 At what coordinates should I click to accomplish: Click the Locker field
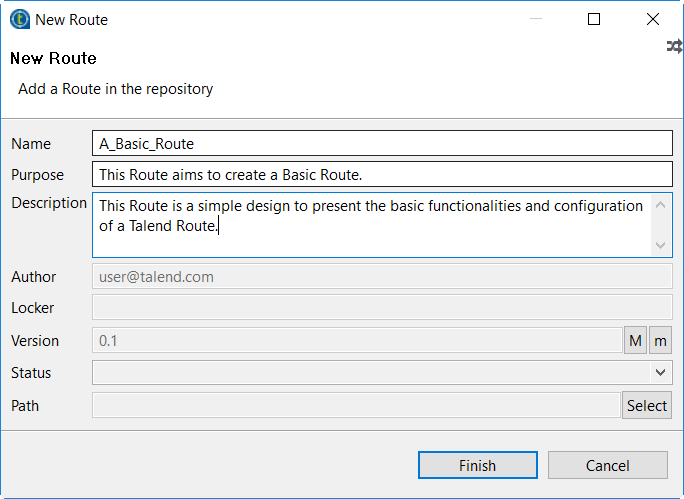pos(380,308)
